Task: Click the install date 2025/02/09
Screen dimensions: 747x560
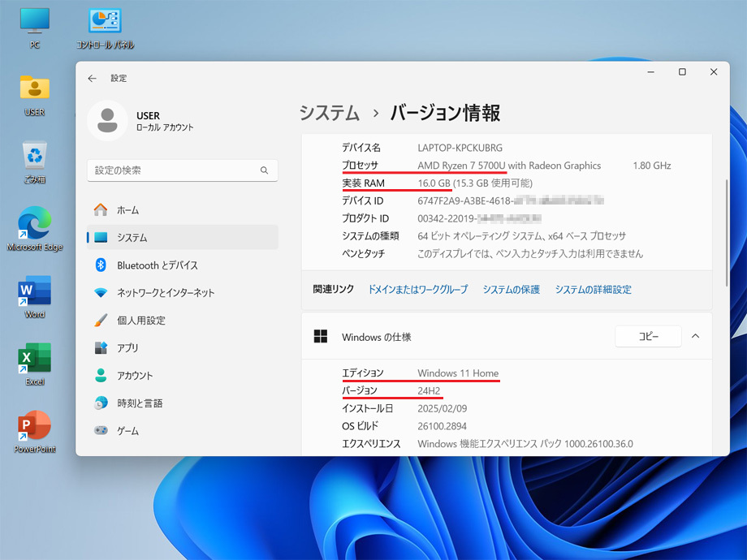Action: pyautogui.click(x=442, y=408)
